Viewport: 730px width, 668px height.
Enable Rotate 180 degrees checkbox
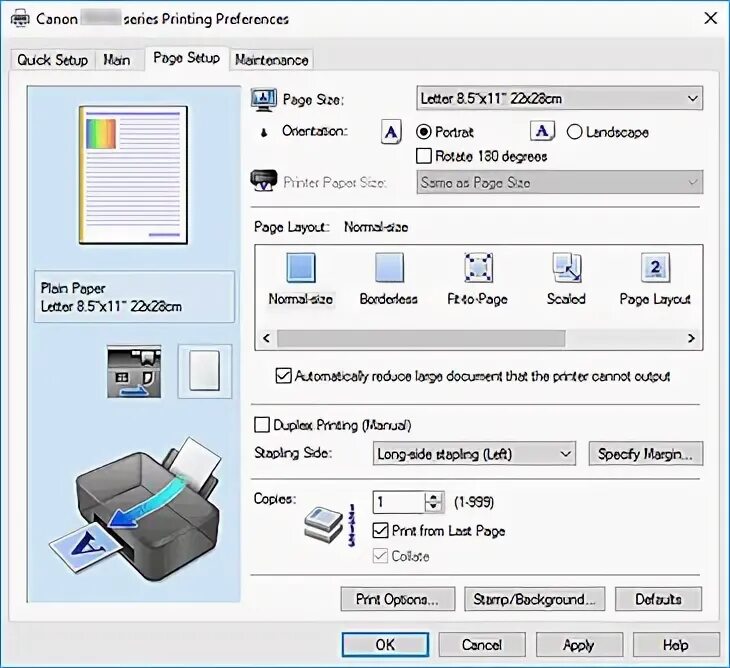tap(424, 156)
